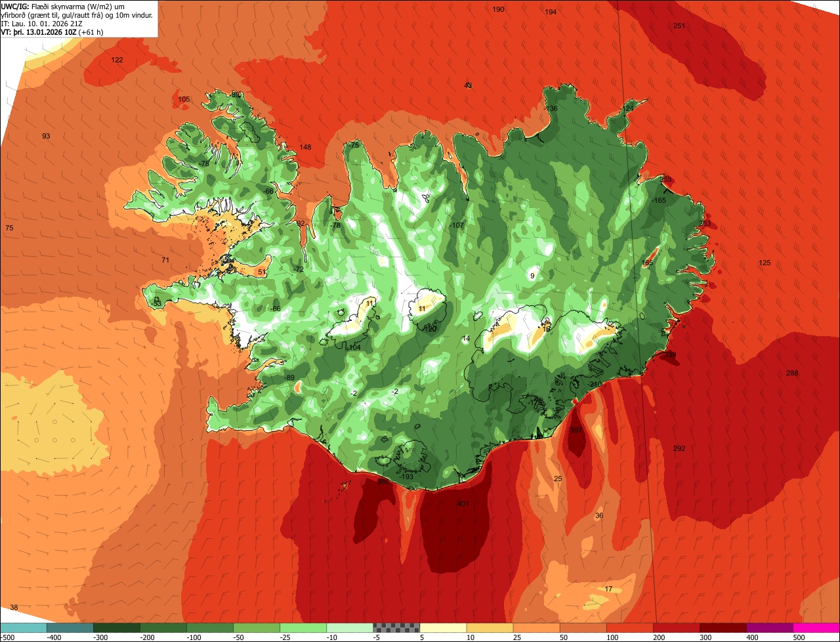This screenshot has height=642, width=840.
Task: Click the '233' value off the east coast
Action: [x=705, y=224]
